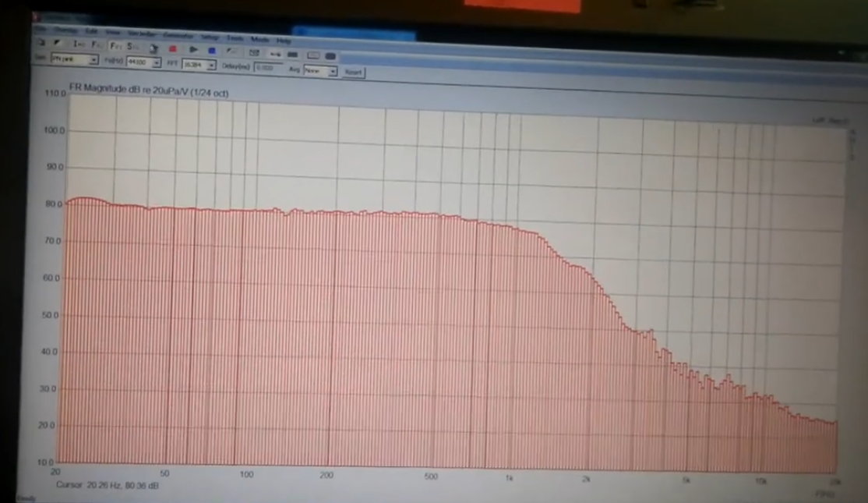Toggle the Fr1 single-channel response mode
Screen dimensions: 868x503
pyautogui.click(x=96, y=45)
